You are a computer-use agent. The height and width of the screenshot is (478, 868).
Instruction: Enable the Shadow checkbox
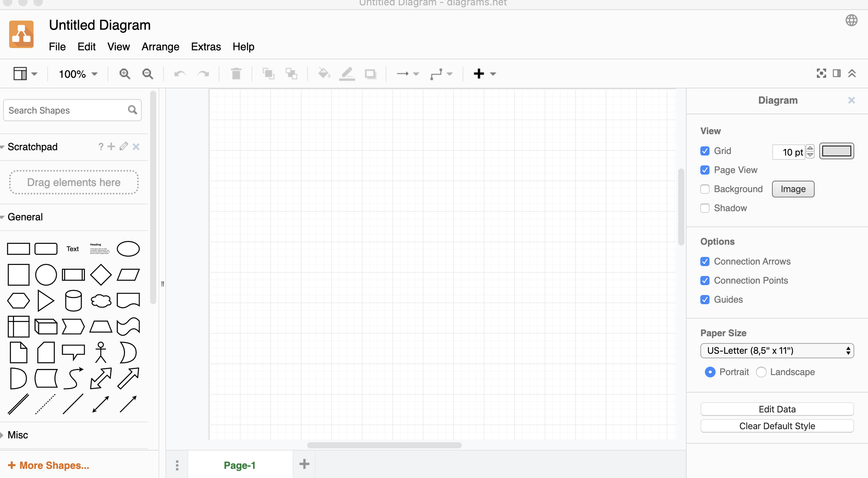tap(705, 208)
